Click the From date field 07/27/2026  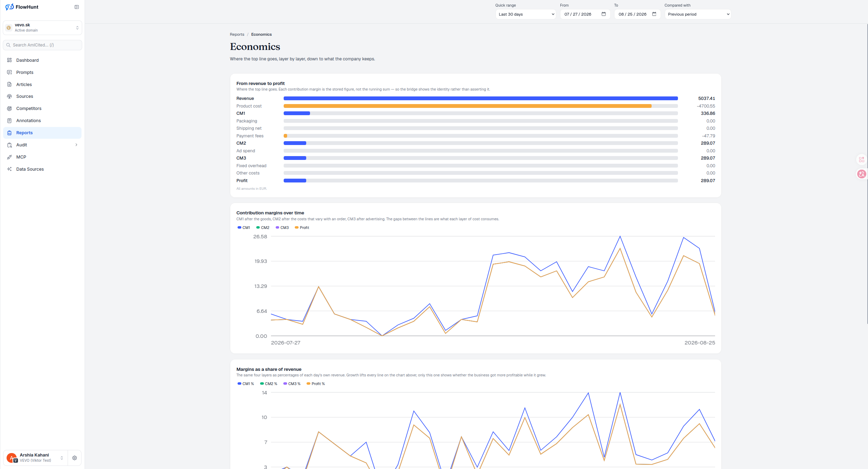[585, 14]
